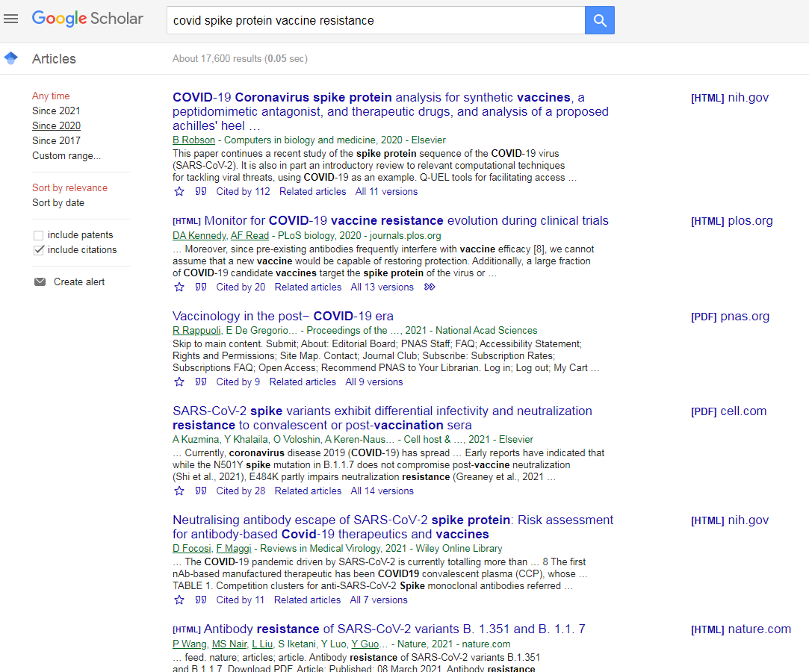This screenshot has height=672, width=809.
Task: Open the Custom range option
Action: pos(66,156)
